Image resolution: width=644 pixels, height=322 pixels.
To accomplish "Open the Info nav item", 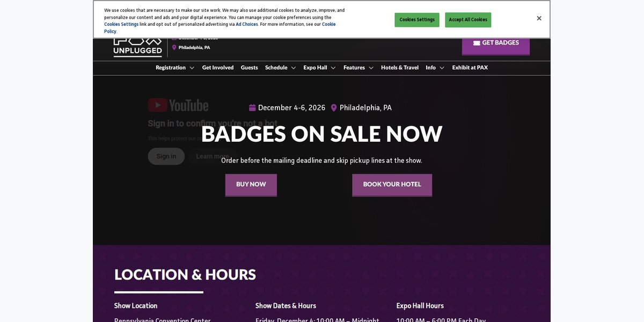I will coord(431,68).
